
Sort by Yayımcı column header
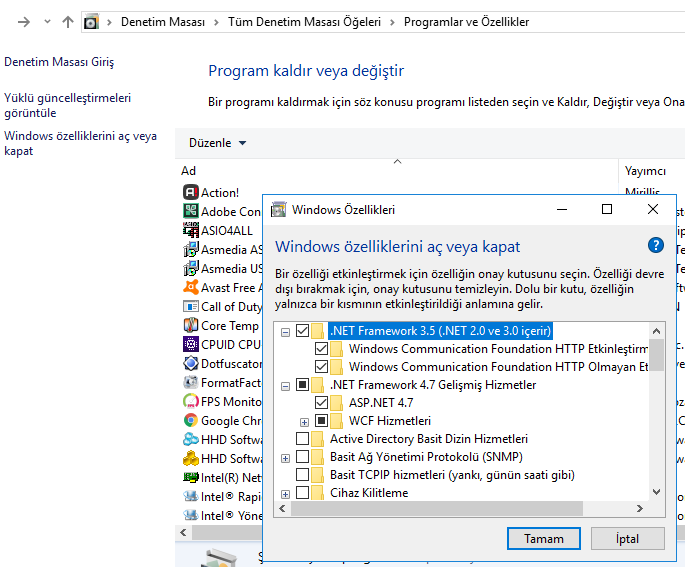(645, 171)
